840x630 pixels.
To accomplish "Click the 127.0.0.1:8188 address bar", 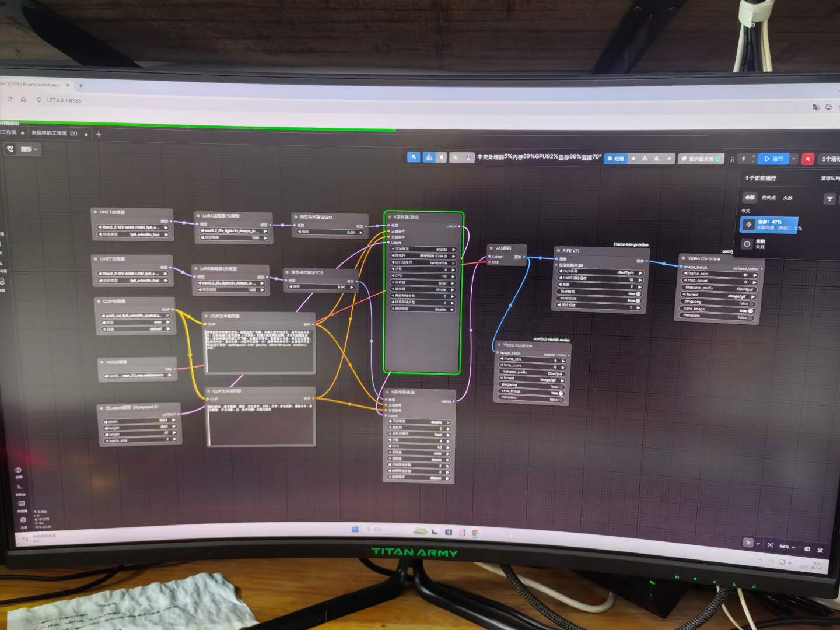I will 64,100.
